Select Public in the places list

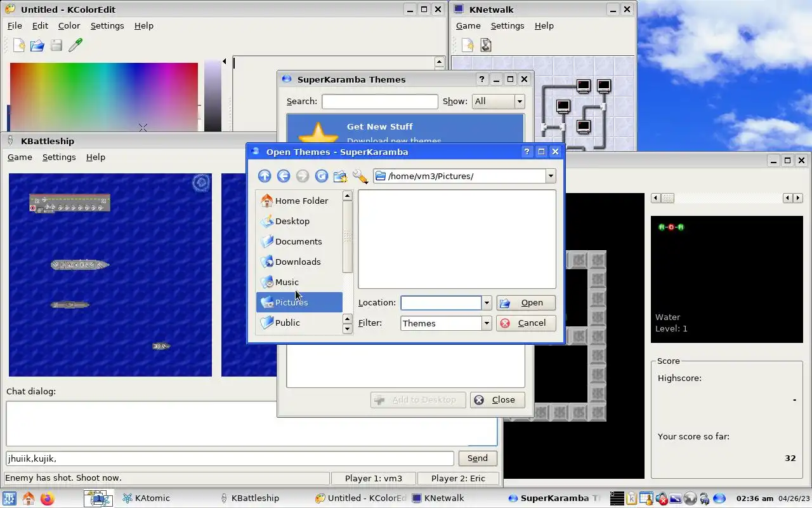click(299, 323)
